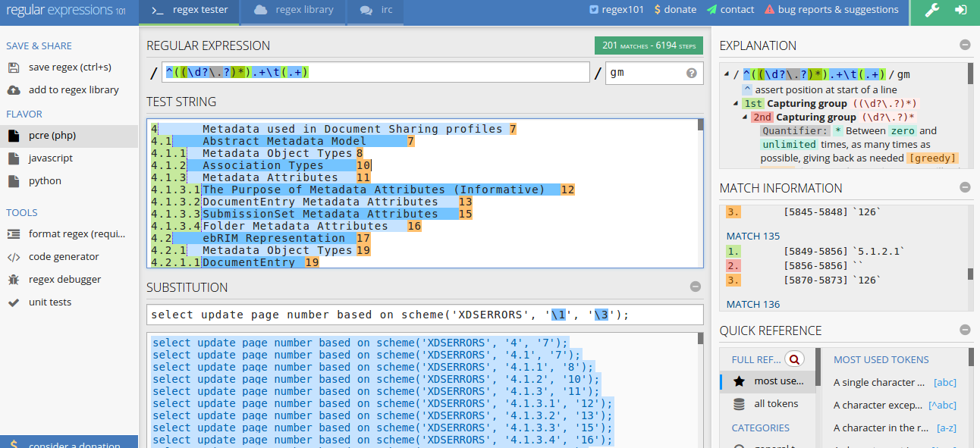This screenshot has height=448, width=980.
Task: Click the sign-in arrow icon
Action: pyautogui.click(x=961, y=11)
